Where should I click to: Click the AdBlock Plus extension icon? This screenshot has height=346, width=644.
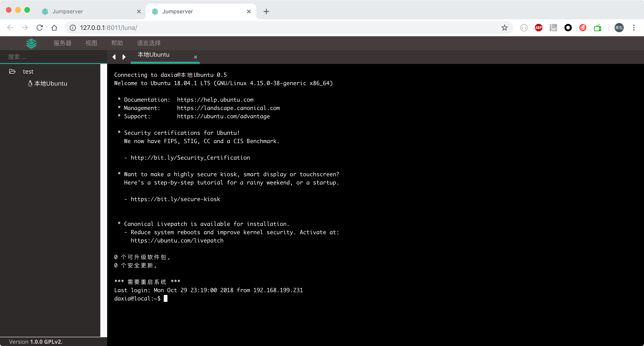click(x=538, y=28)
